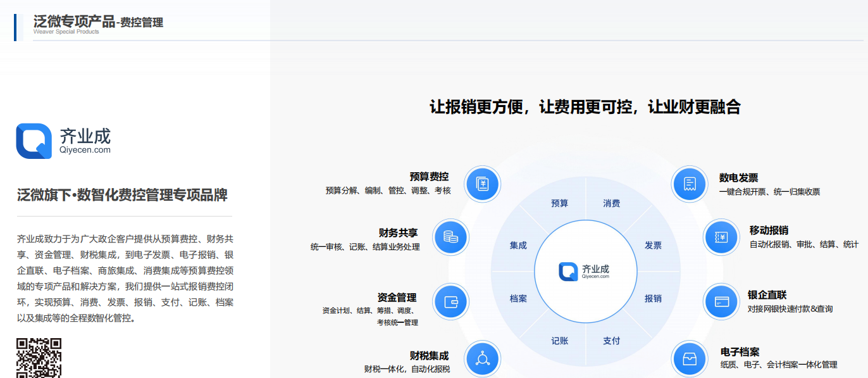The width and height of the screenshot is (868, 378).
Task: Select the 预算费控 budget control icon
Action: (x=482, y=184)
